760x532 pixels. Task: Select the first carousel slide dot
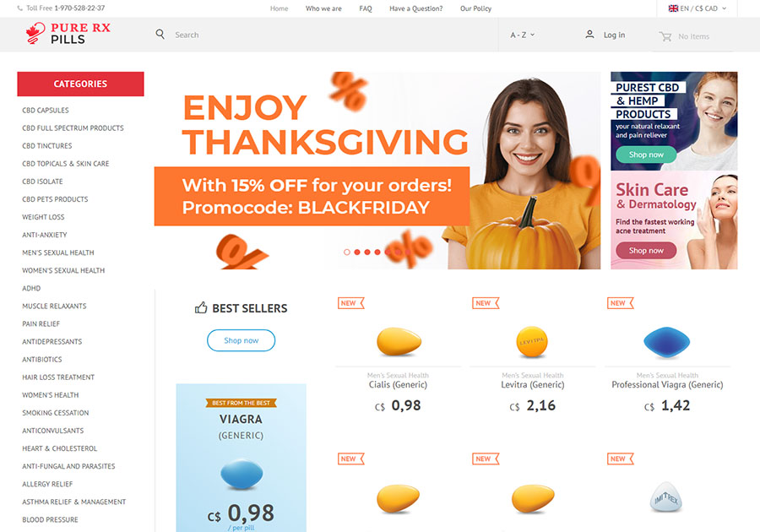coord(346,252)
